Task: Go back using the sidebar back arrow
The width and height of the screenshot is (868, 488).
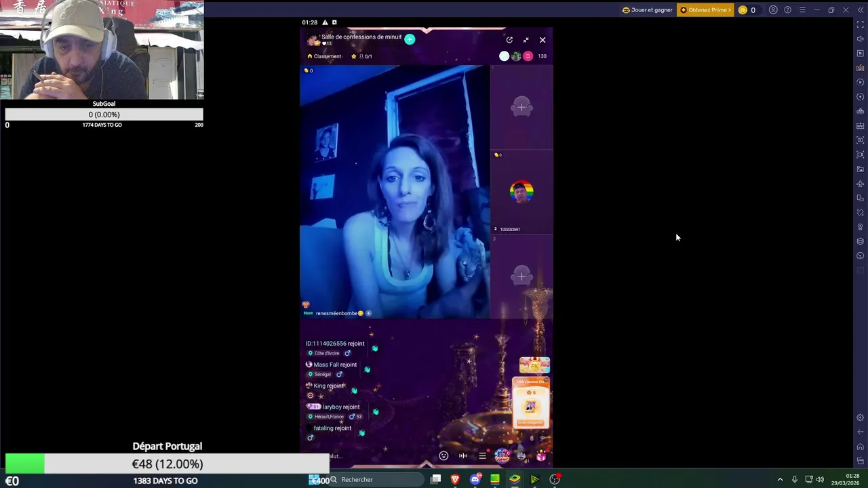Action: pos(861,432)
